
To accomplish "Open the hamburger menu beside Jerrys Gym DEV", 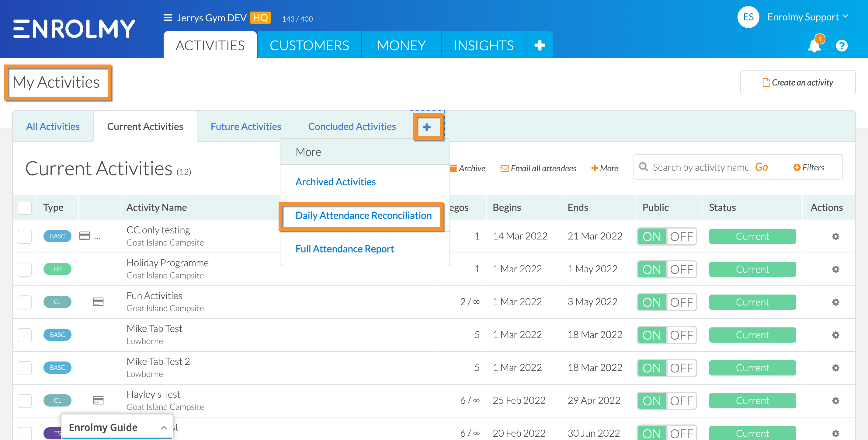I will [168, 18].
